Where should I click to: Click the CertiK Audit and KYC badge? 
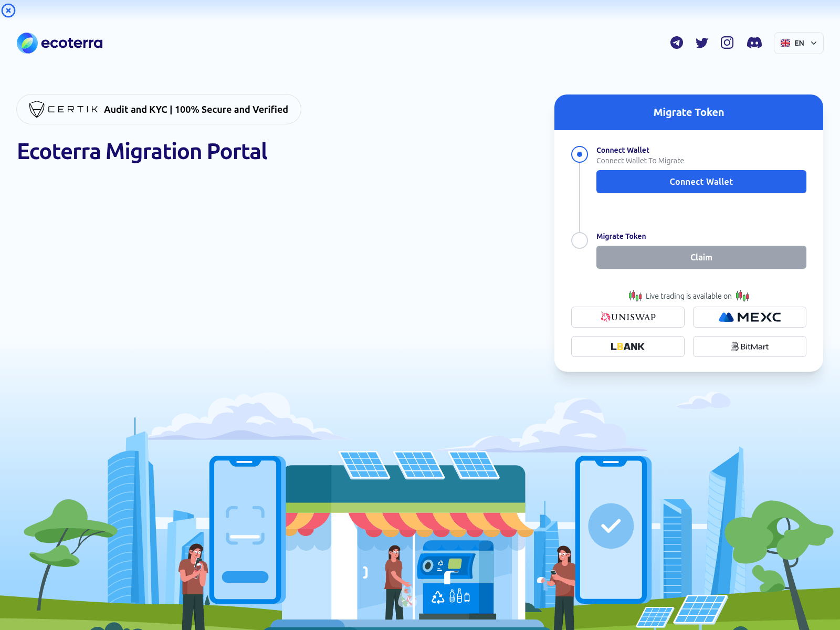click(x=159, y=109)
